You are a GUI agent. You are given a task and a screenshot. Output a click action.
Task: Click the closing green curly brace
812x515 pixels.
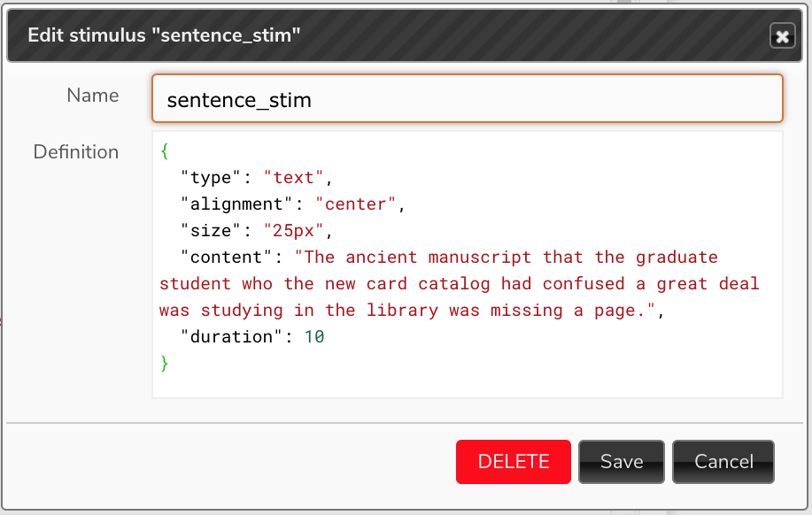(165, 364)
